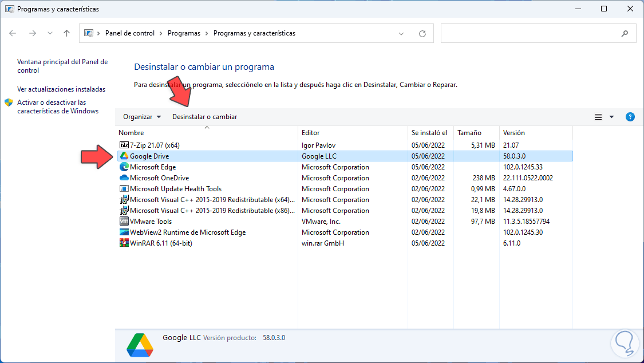Select Visual C++ (x86) installer icon
Viewport: 644px width, 363px height.
pyautogui.click(x=124, y=210)
